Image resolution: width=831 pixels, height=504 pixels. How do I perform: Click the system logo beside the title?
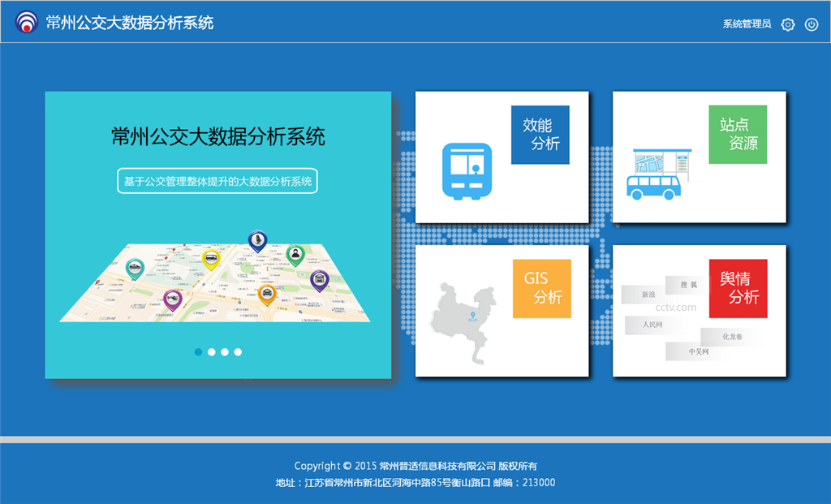pyautogui.click(x=27, y=23)
